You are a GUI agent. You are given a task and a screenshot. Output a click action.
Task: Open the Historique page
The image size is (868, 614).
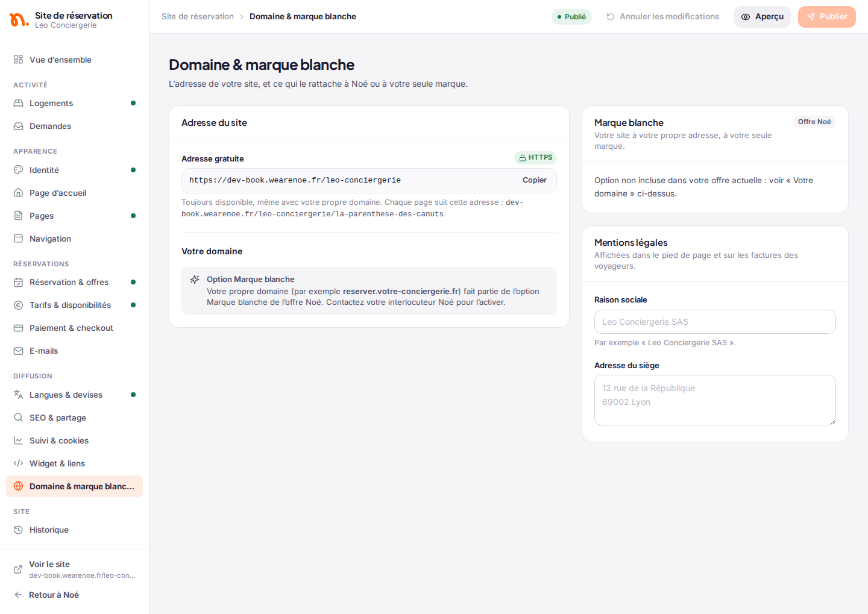coord(74,530)
